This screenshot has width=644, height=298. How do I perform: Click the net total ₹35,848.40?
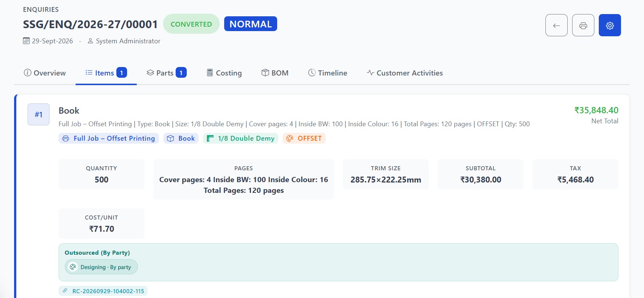(x=596, y=110)
